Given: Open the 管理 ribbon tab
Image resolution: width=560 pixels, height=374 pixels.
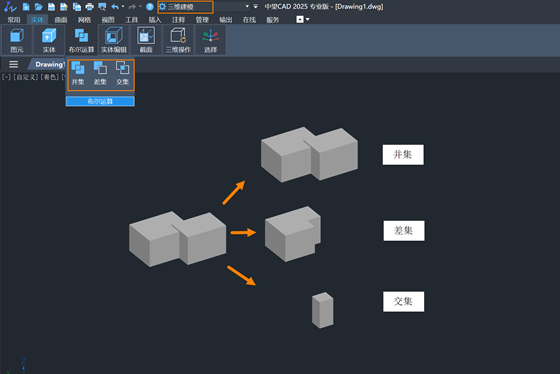Looking at the screenshot, I should pyautogui.click(x=202, y=20).
